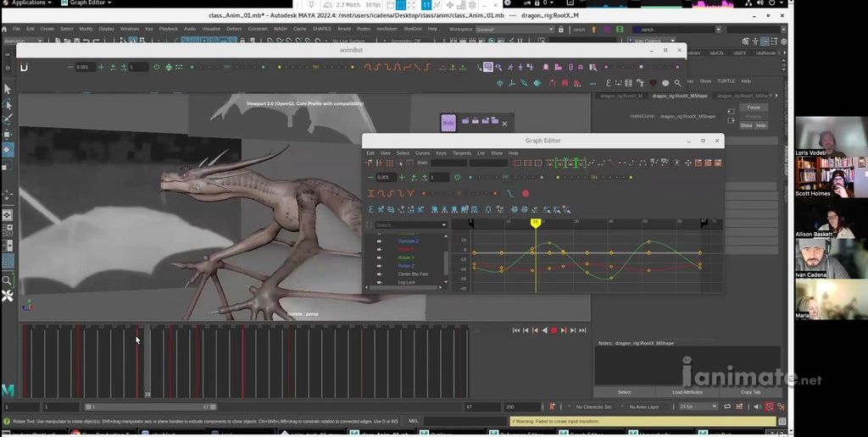This screenshot has height=437, width=868.
Task: Select the Maya Select tool arrow
Action: click(7, 89)
